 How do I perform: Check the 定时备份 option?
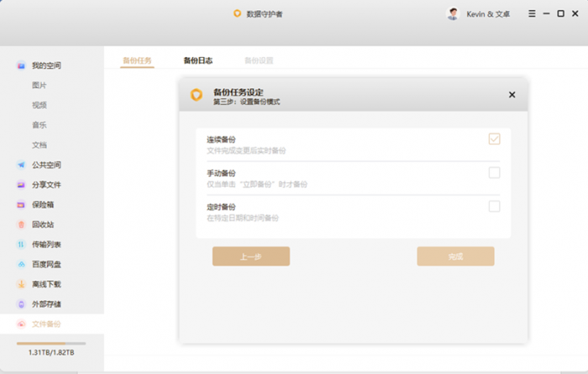(494, 207)
